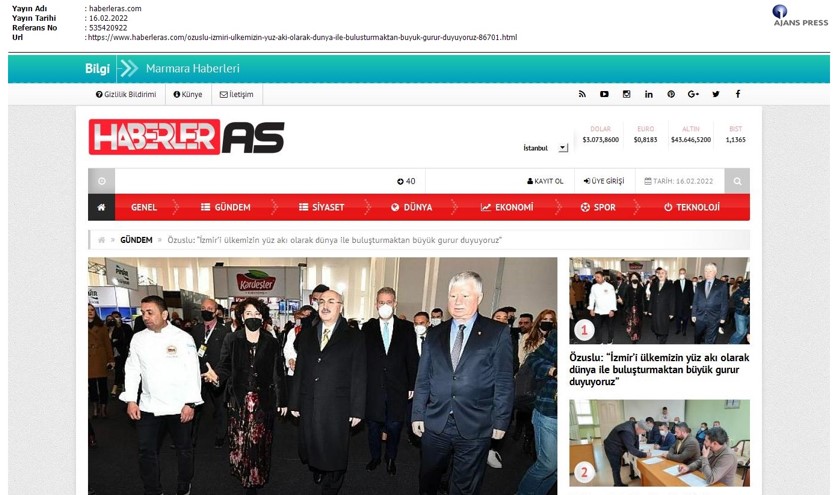Image resolution: width=833 pixels, height=495 pixels.
Task: Click the EURO rate value
Action: click(x=645, y=140)
